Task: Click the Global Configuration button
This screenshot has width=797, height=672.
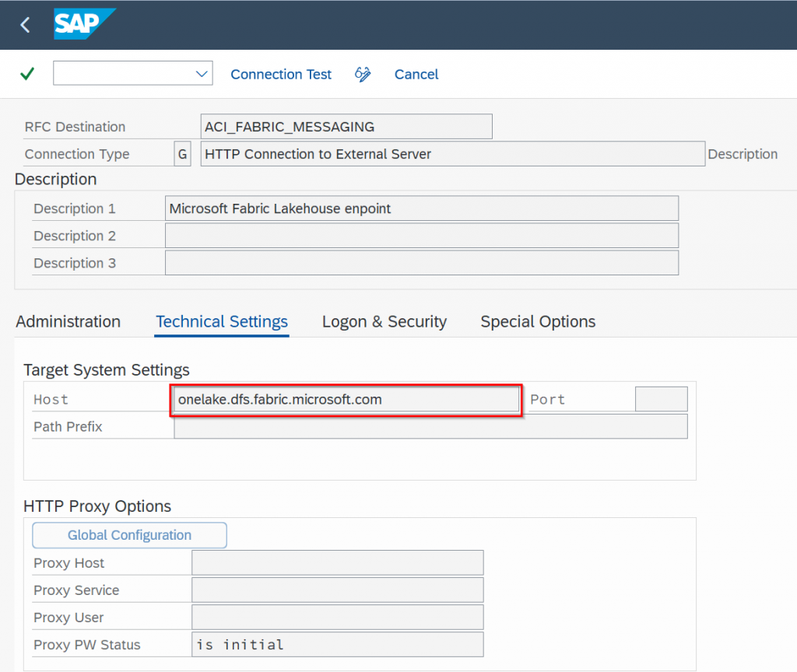Action: click(129, 535)
